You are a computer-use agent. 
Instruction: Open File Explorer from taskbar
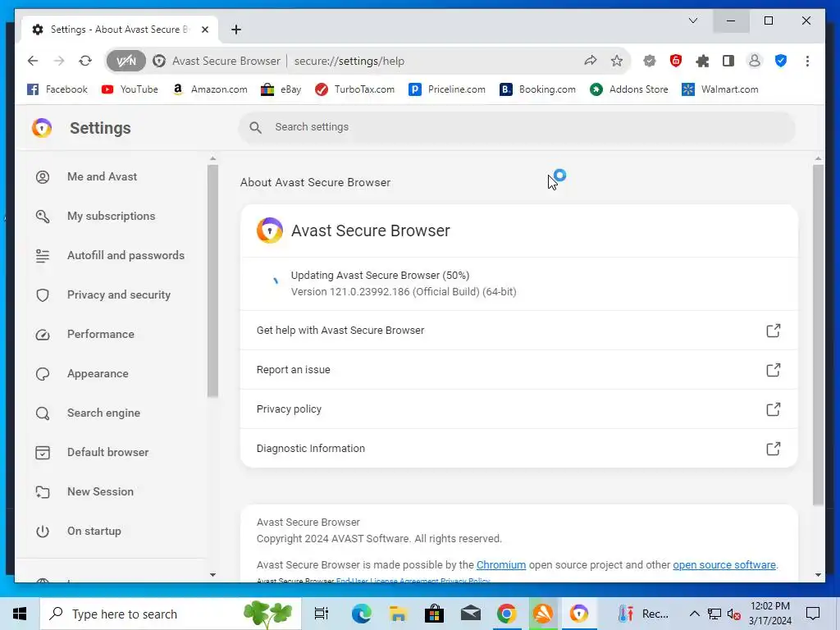[398, 614]
